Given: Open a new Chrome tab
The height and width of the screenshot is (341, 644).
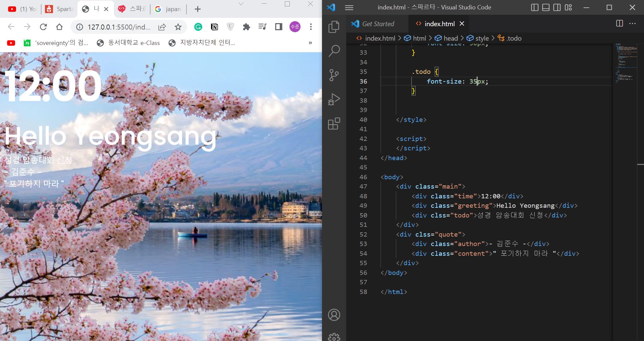Looking at the screenshot, I should (198, 9).
